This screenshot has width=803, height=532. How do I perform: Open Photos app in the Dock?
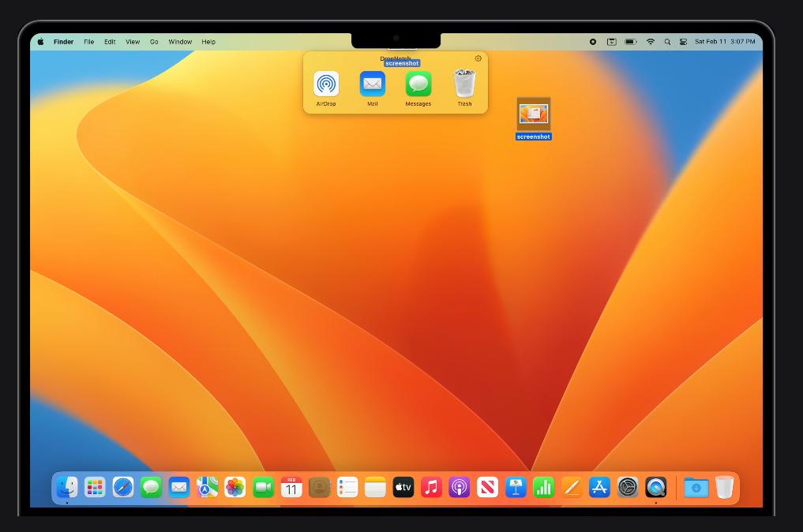235,488
